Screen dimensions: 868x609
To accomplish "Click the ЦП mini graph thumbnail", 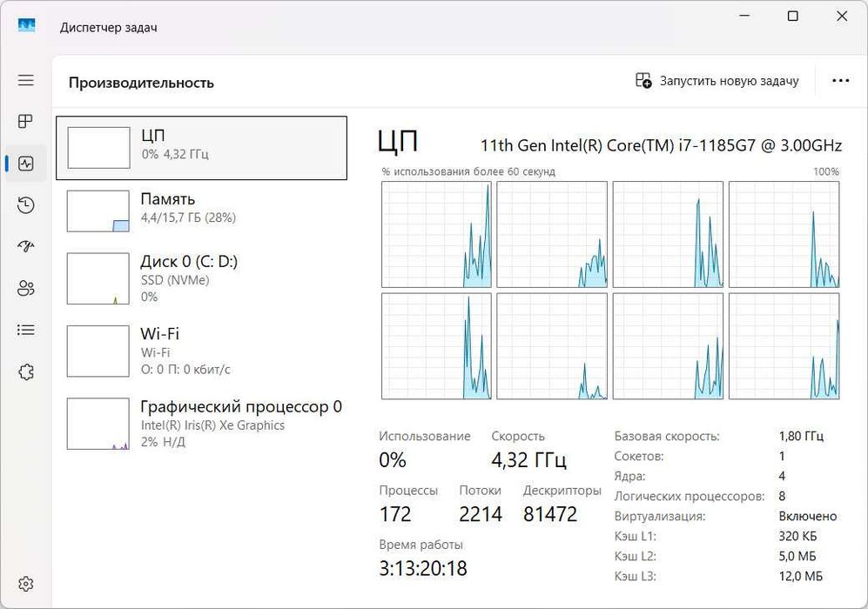I will tap(98, 148).
